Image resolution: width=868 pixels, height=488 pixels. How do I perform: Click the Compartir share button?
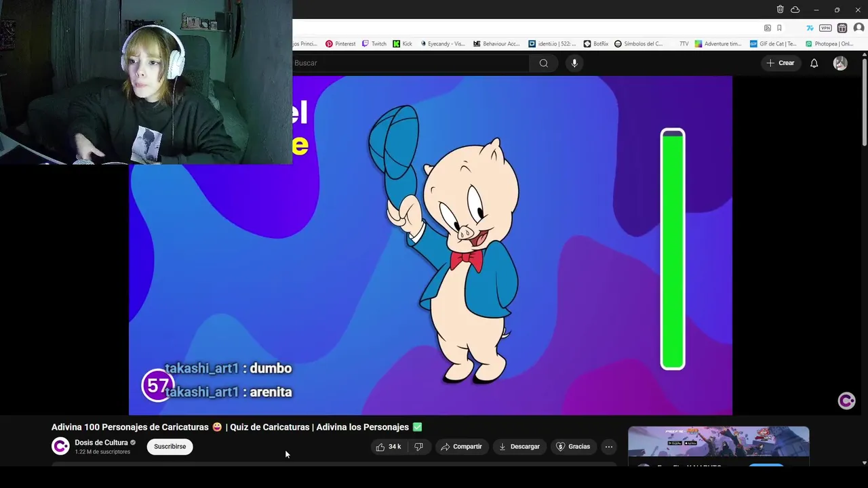pos(461,447)
